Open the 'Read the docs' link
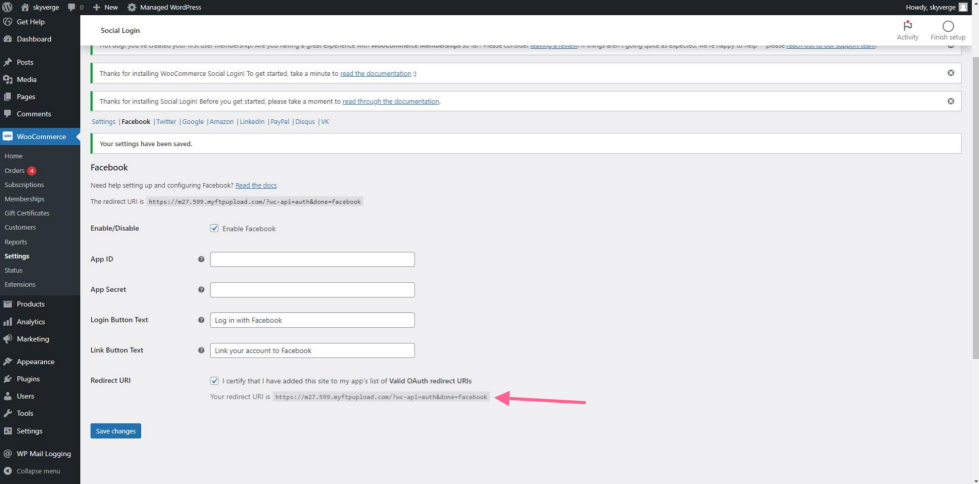This screenshot has height=484, width=979. [256, 185]
